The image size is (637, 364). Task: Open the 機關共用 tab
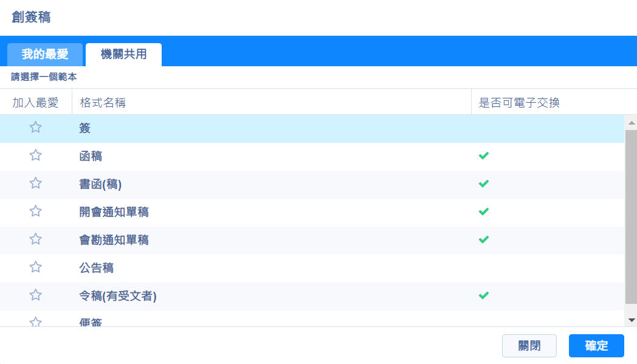(x=123, y=55)
